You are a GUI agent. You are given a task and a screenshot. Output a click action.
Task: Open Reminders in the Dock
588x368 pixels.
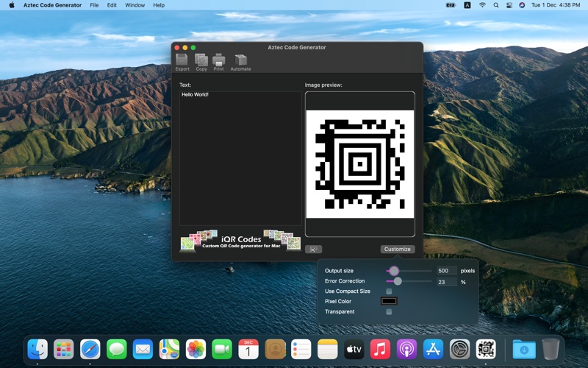[x=301, y=350]
